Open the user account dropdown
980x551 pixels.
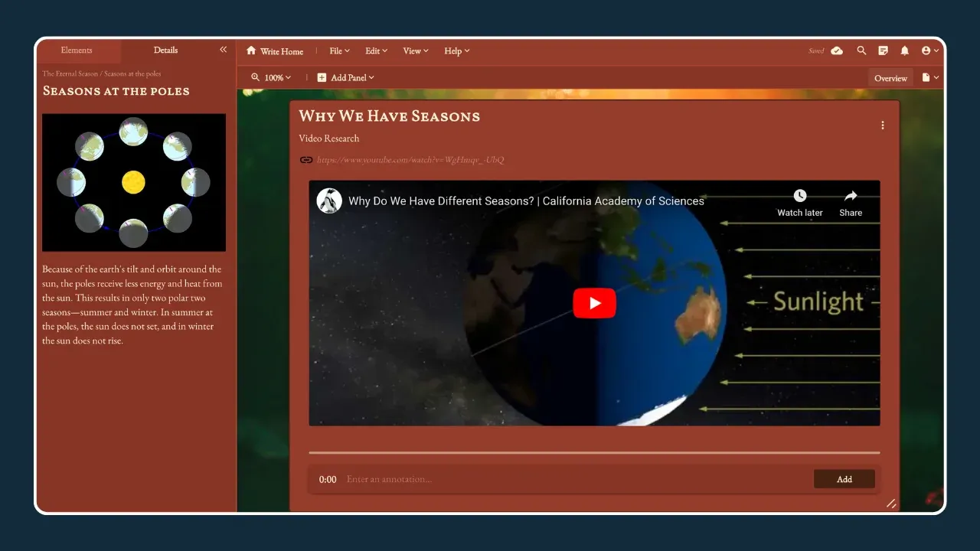point(930,51)
